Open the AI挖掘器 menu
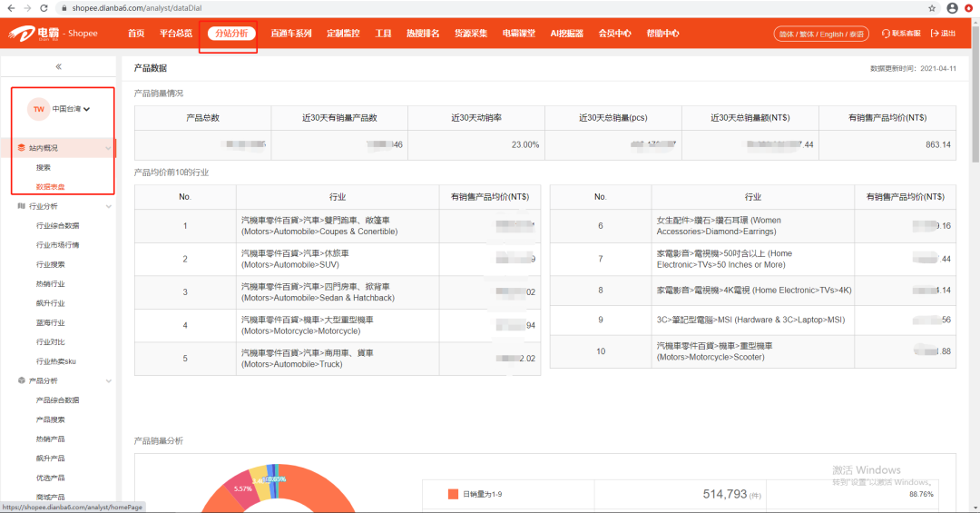Image resolution: width=980 pixels, height=513 pixels. pos(567,34)
